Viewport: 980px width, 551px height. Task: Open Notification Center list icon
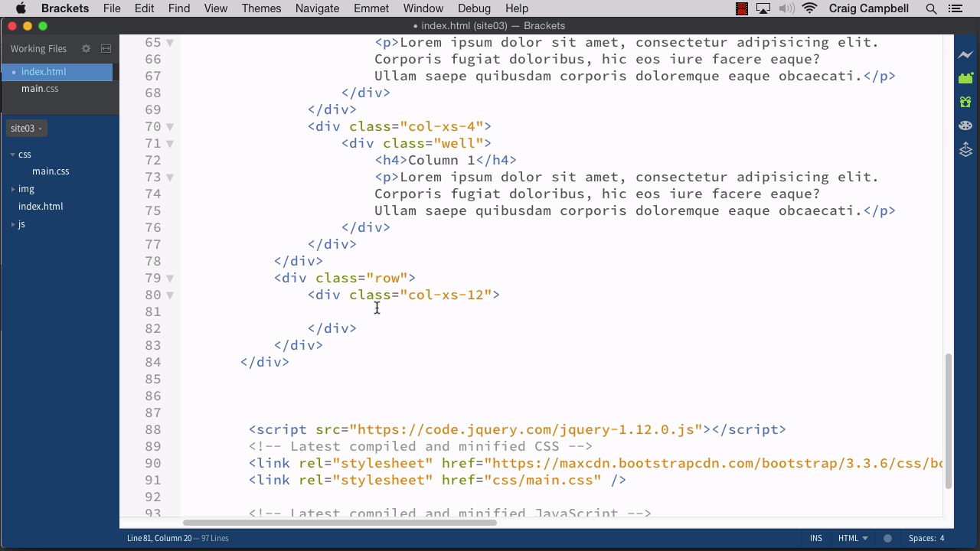coord(955,8)
